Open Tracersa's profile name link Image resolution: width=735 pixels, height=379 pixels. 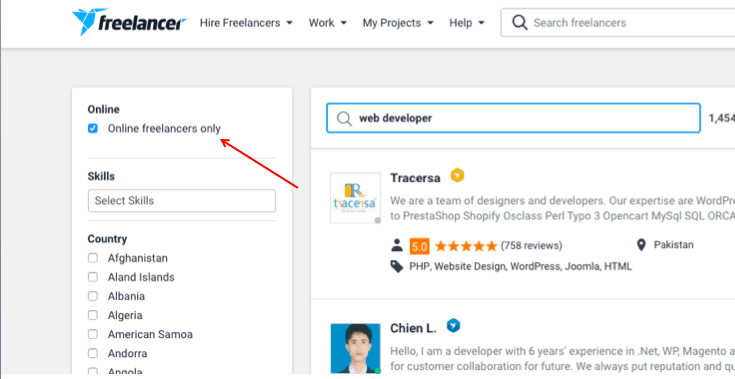[x=415, y=178]
